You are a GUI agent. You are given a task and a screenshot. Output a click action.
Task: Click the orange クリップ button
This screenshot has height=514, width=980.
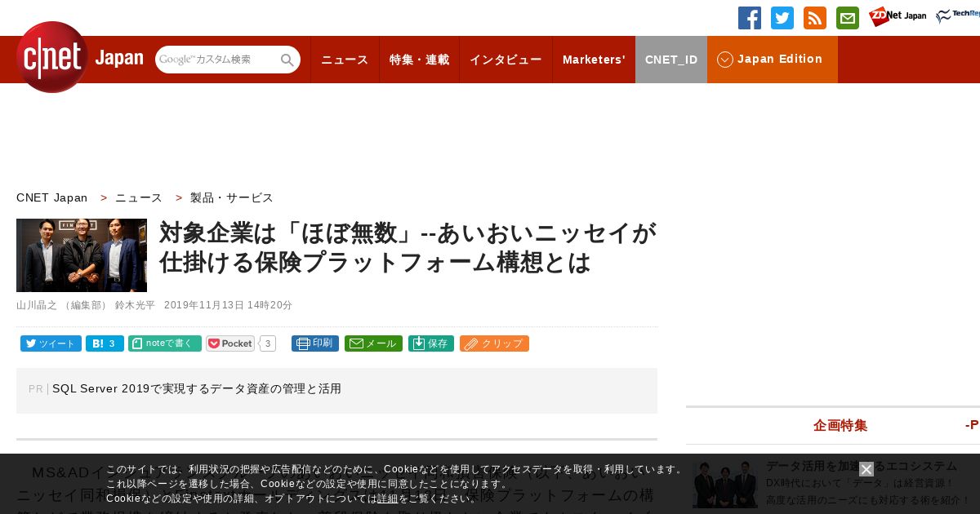coord(494,343)
